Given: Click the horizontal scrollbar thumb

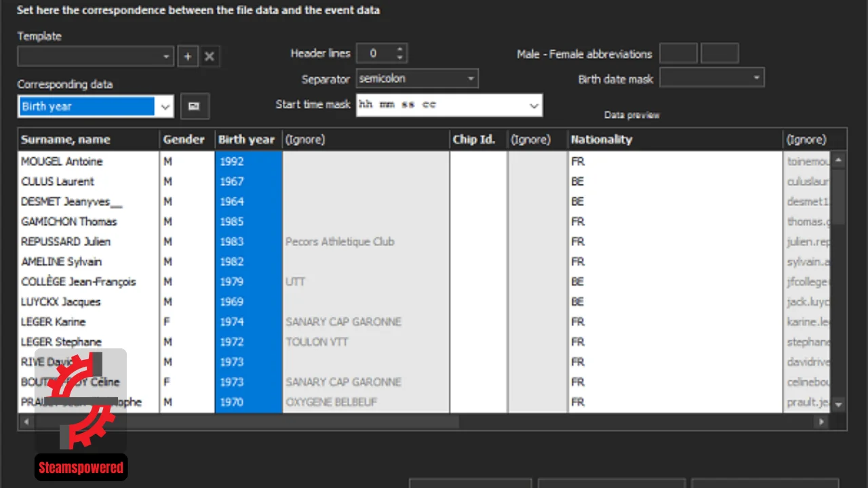Looking at the screenshot, I should tap(248, 422).
